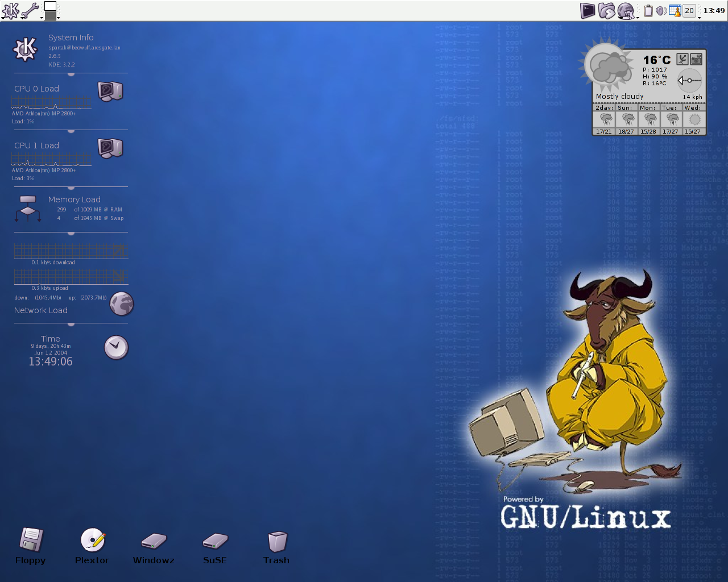Click the weather satellite dish button
This screenshot has width=728, height=582.
coord(682,59)
